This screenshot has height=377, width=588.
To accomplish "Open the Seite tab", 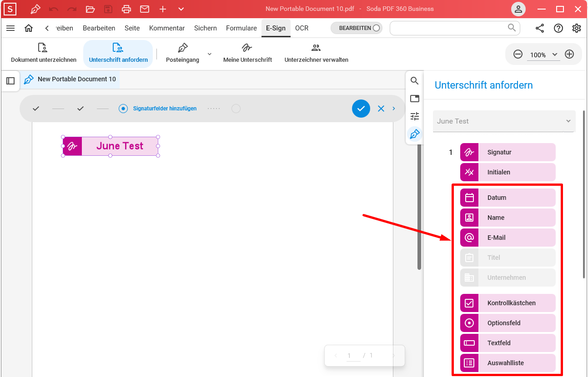I will point(132,28).
